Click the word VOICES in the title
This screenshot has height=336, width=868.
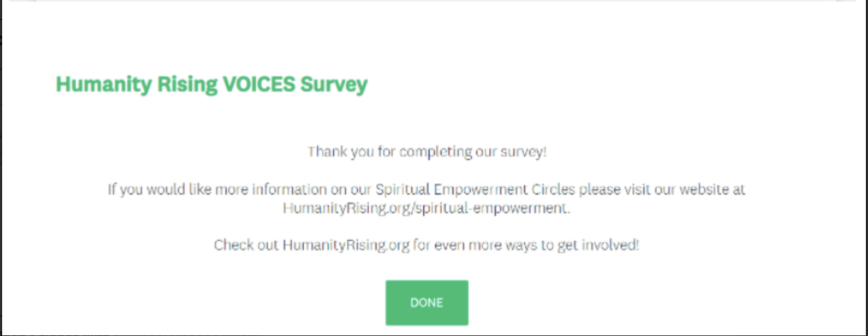(258, 85)
